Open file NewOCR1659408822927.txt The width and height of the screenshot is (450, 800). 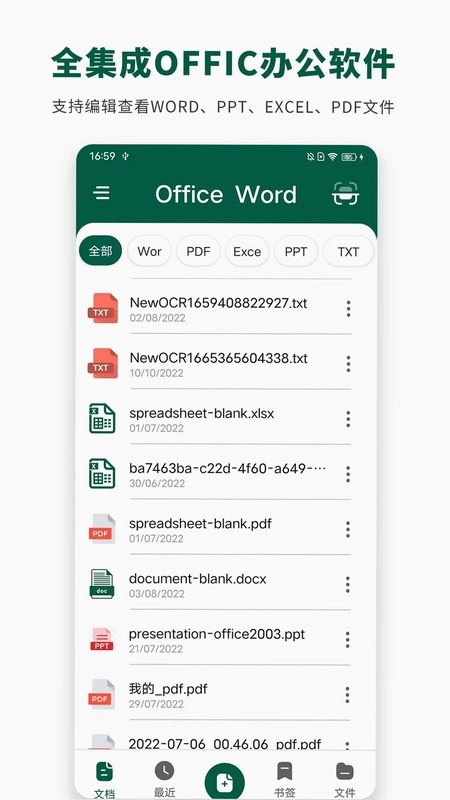[218, 303]
